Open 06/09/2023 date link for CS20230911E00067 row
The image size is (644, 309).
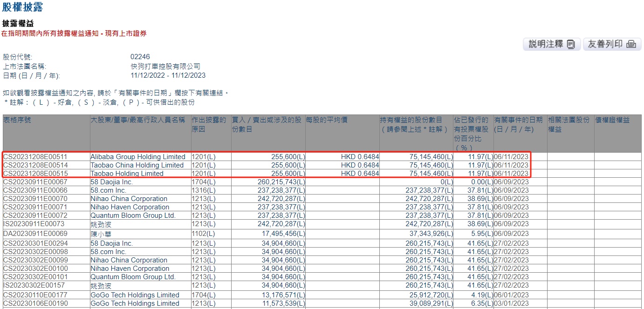click(x=512, y=182)
